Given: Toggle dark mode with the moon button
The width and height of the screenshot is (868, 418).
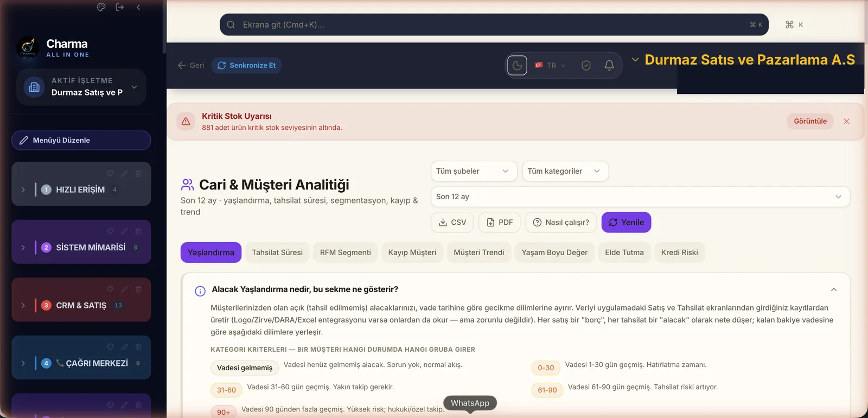Looking at the screenshot, I should (517, 65).
